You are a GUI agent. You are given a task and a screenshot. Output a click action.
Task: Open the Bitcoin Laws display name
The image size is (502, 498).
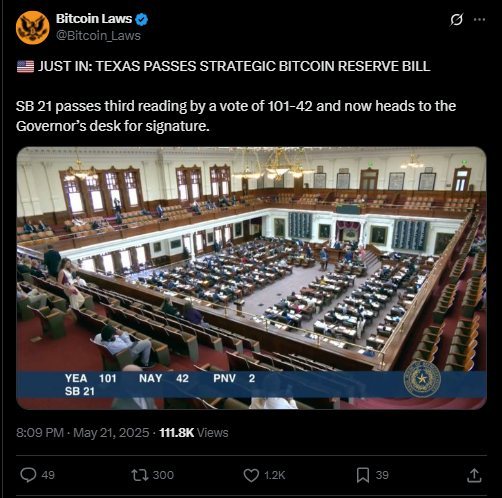[94, 19]
